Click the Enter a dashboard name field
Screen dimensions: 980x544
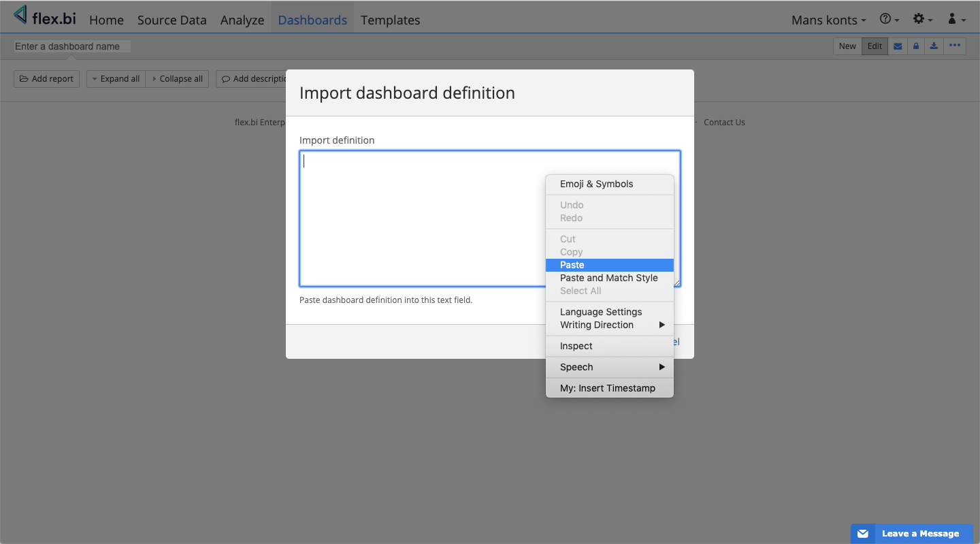pyautogui.click(x=71, y=46)
